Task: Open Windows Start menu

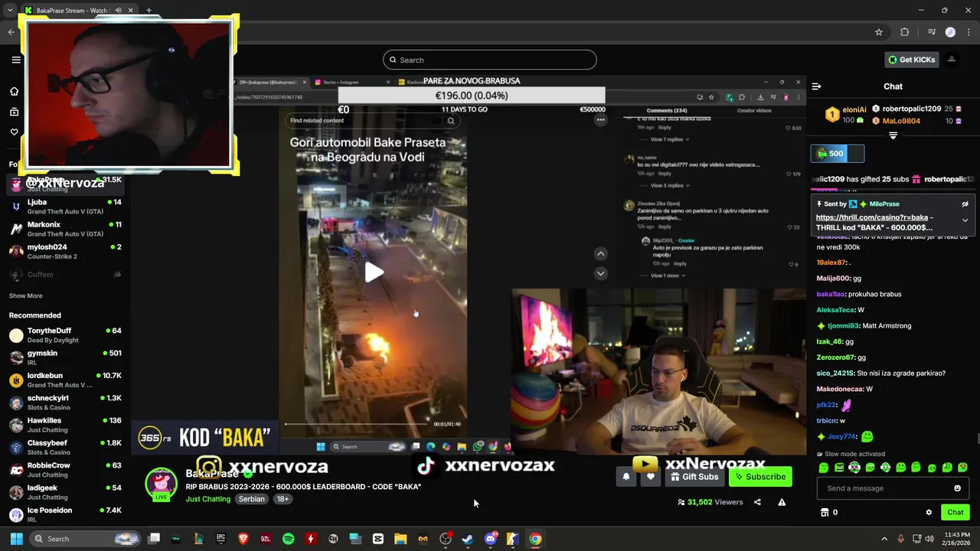Action: point(16,539)
